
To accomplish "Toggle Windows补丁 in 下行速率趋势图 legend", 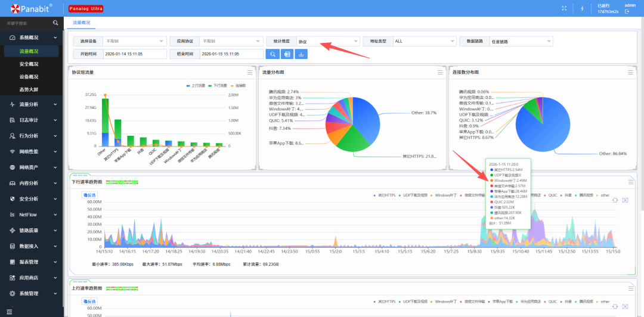I will pyautogui.click(x=444, y=195).
